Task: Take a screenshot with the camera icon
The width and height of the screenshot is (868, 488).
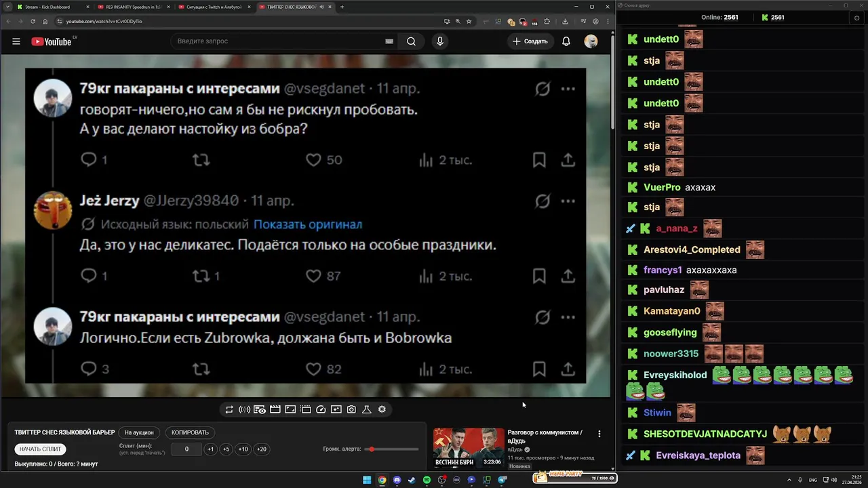Action: tap(351, 409)
